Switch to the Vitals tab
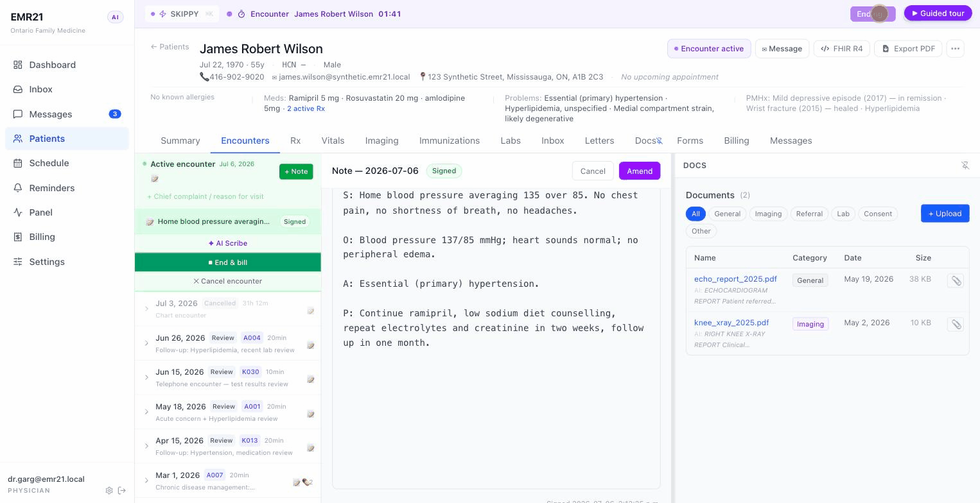 (333, 141)
